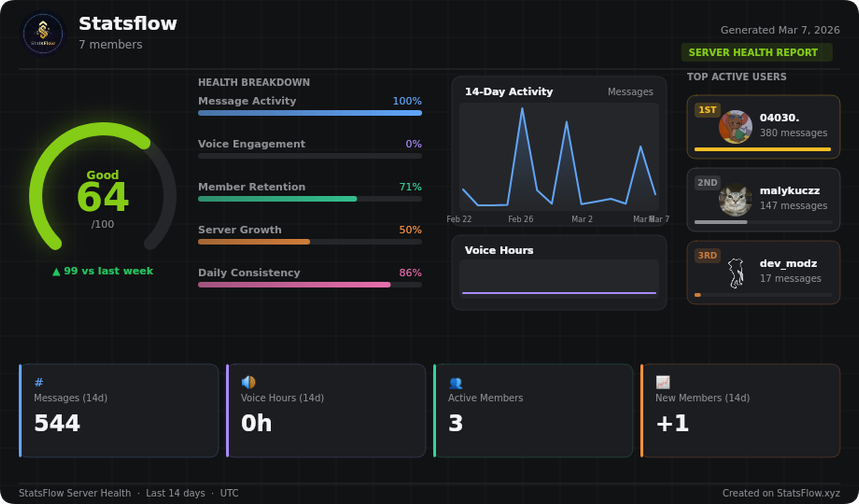Open the Created on StatsFlow.xyz link

[x=781, y=493]
